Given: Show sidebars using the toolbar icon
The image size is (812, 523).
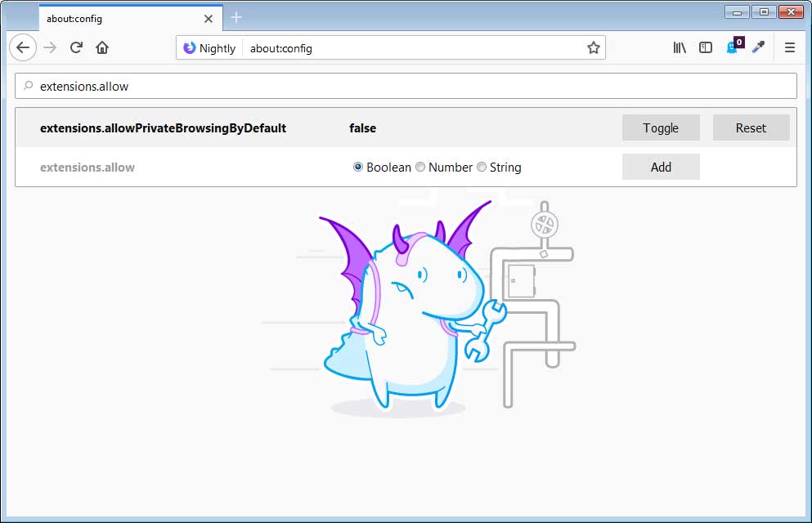Looking at the screenshot, I should tap(706, 47).
